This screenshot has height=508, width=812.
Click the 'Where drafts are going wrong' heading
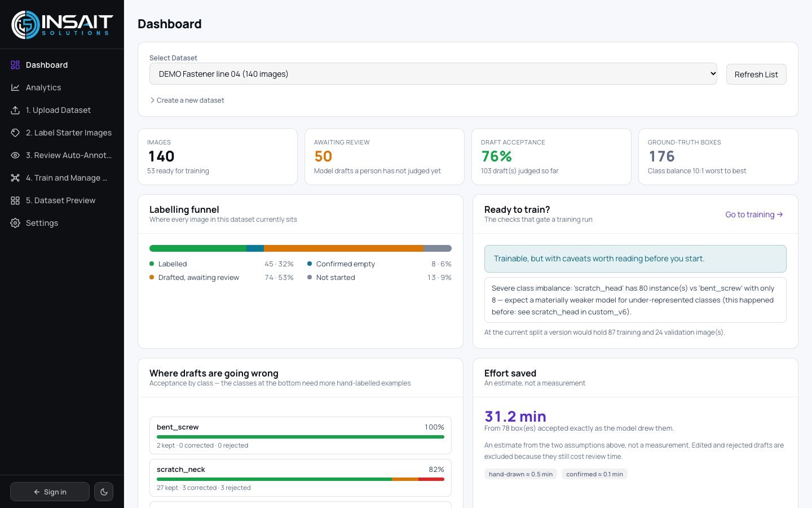coord(214,373)
